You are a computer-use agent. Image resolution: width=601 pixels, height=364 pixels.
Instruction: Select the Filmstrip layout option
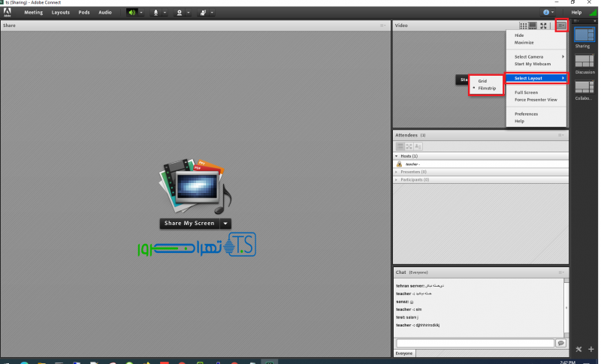pos(487,89)
